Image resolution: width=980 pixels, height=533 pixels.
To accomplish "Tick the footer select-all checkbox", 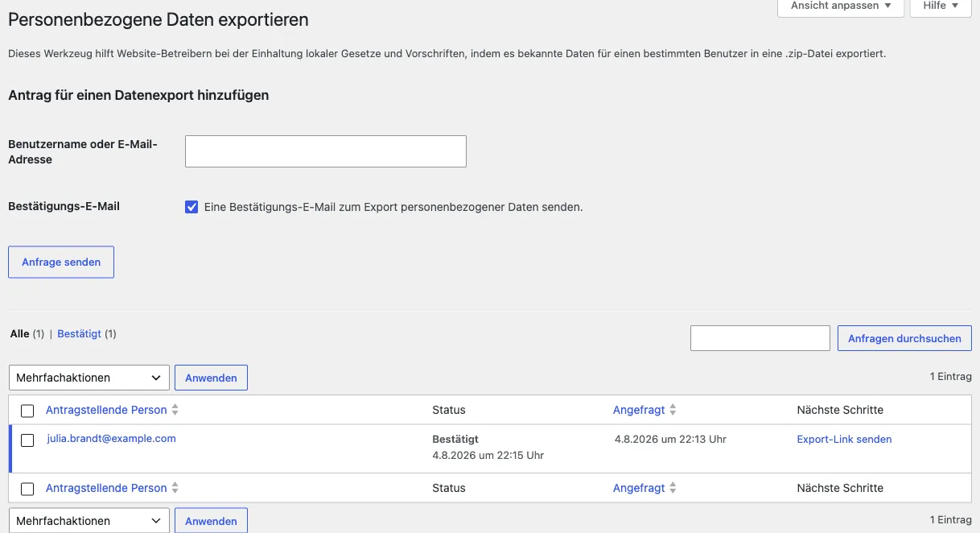I will (x=27, y=489).
